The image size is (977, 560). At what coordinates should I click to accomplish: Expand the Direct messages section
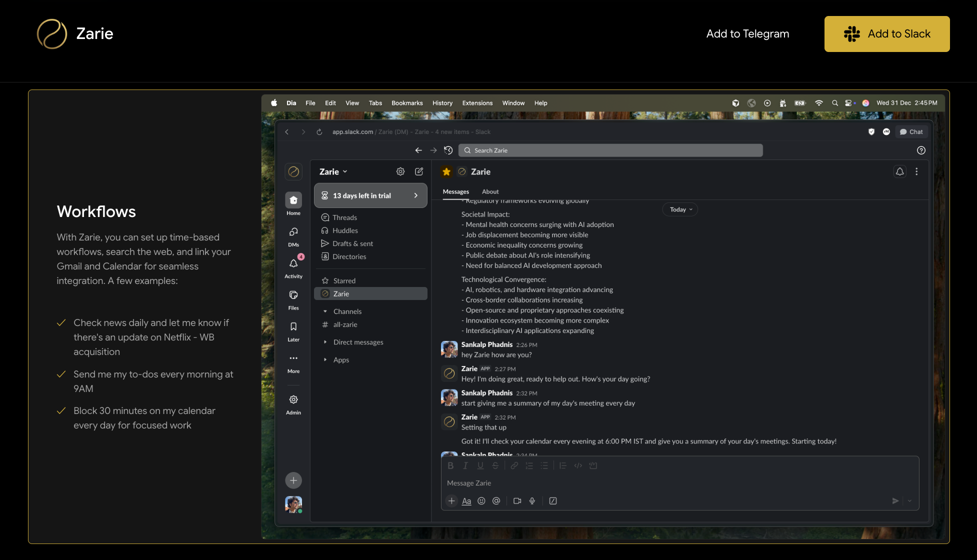[x=358, y=342]
